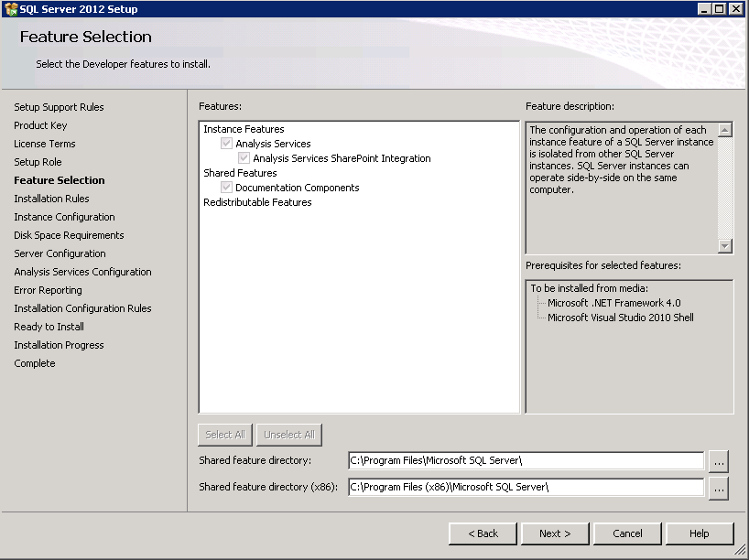This screenshot has height=560, width=749.
Task: Click the Microsoft Visual Studio 2010 Shell prerequisite
Action: [x=621, y=318]
